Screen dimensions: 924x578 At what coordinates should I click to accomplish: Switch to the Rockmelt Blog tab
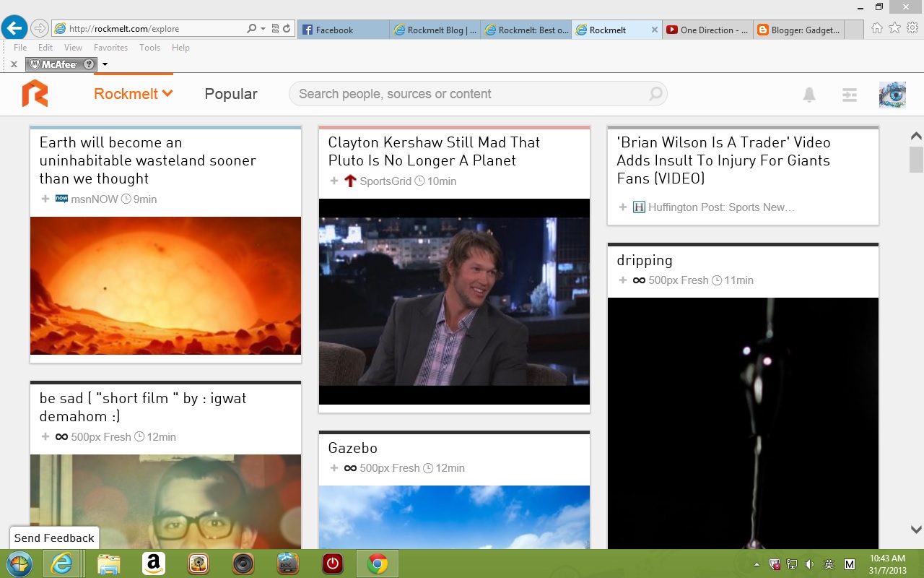435,30
